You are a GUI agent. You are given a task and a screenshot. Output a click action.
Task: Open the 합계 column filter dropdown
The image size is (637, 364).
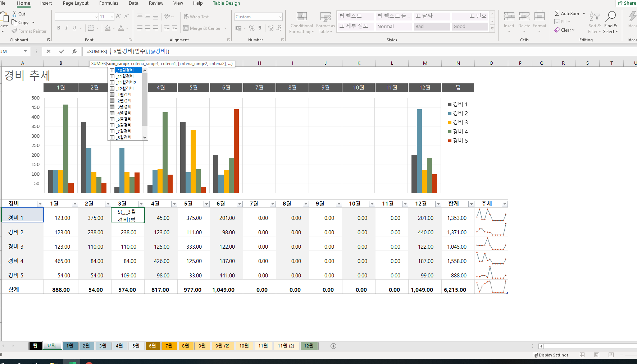click(x=471, y=204)
